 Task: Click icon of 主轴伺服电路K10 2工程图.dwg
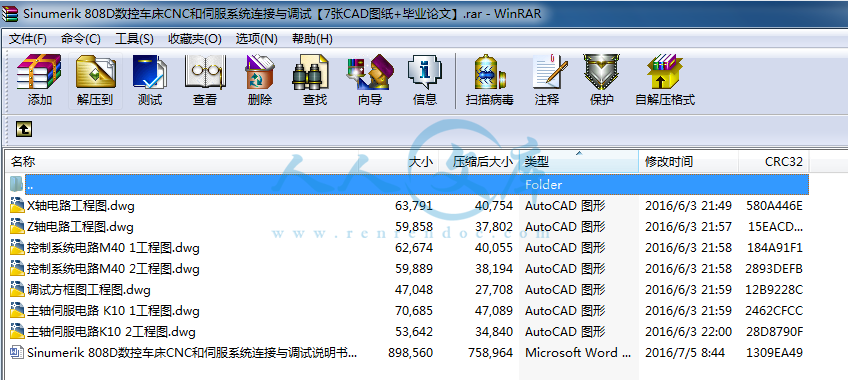pyautogui.click(x=17, y=332)
